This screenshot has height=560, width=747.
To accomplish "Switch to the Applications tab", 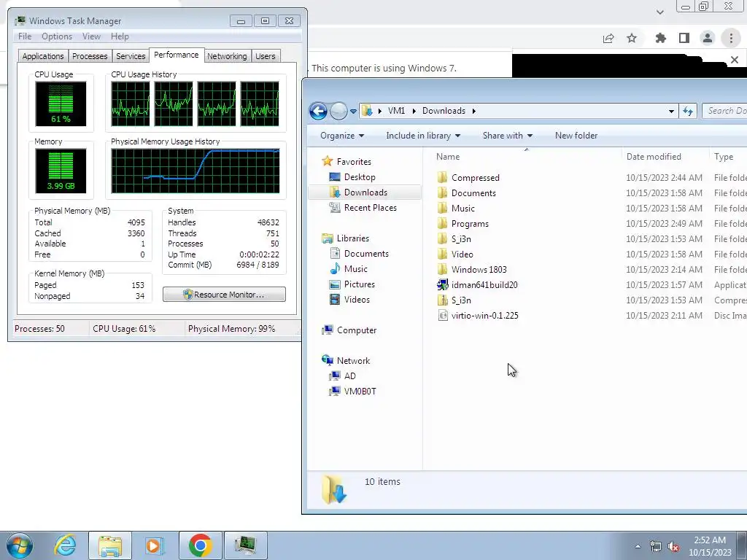I will [x=43, y=56].
